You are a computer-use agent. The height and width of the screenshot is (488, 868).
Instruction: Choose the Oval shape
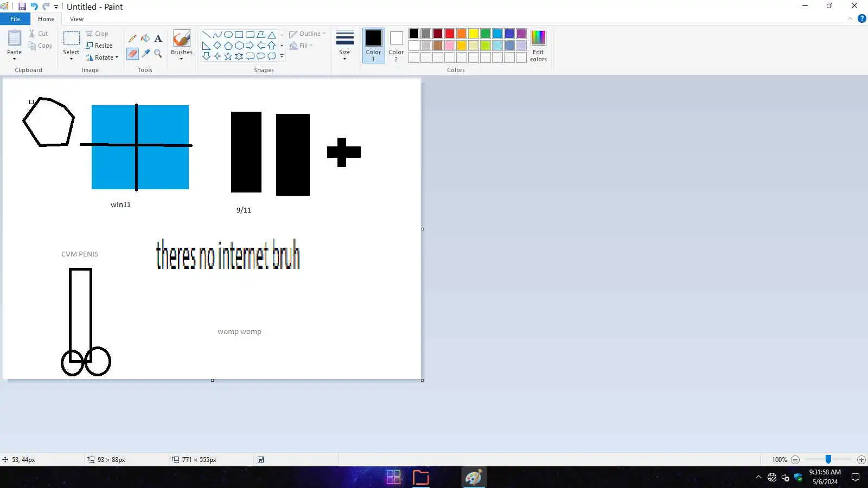(x=228, y=35)
